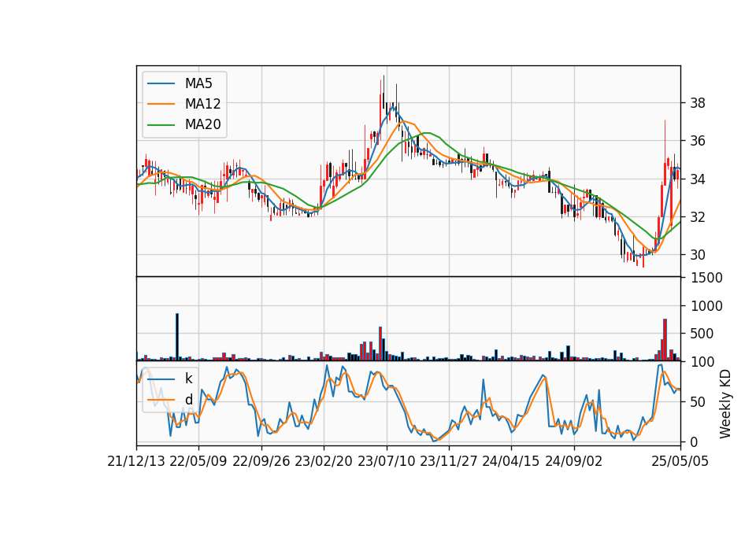Click the 22/09/26 date tick label
Screen dimensions: 756x543
point(261,461)
